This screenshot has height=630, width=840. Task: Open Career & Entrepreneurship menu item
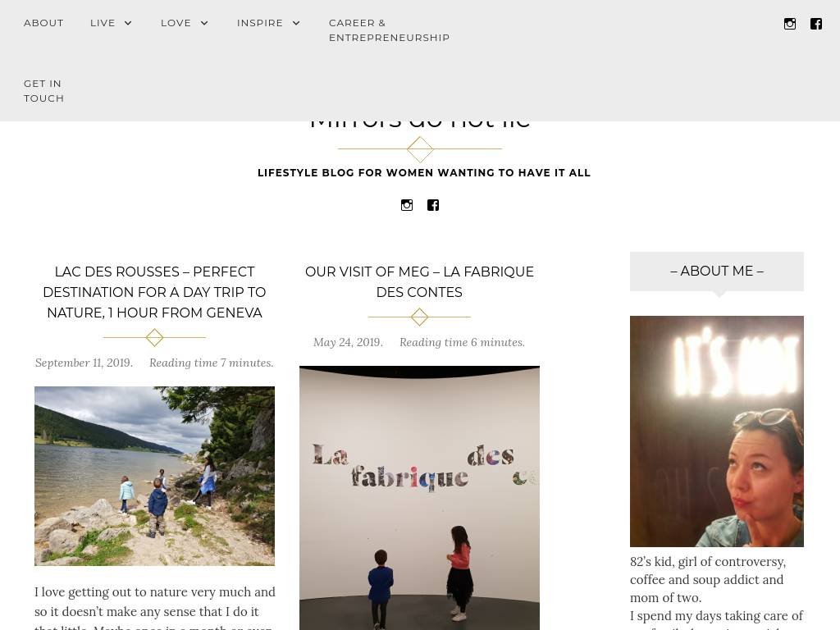point(389,30)
